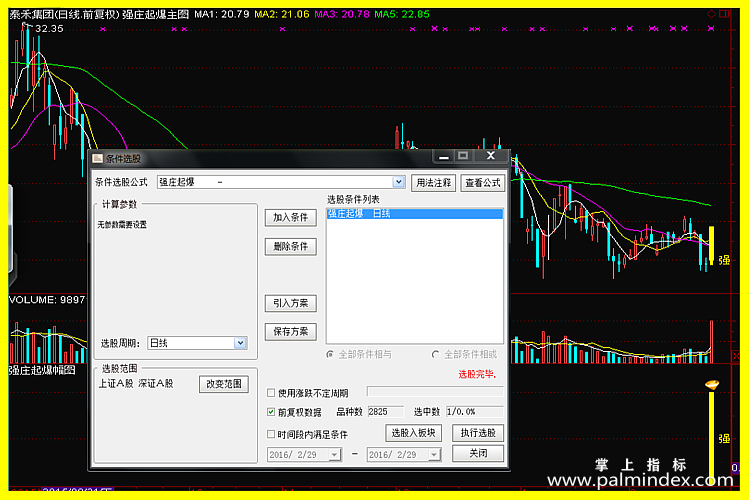Click the 保存方案 button
The image size is (749, 500).
pos(290,332)
